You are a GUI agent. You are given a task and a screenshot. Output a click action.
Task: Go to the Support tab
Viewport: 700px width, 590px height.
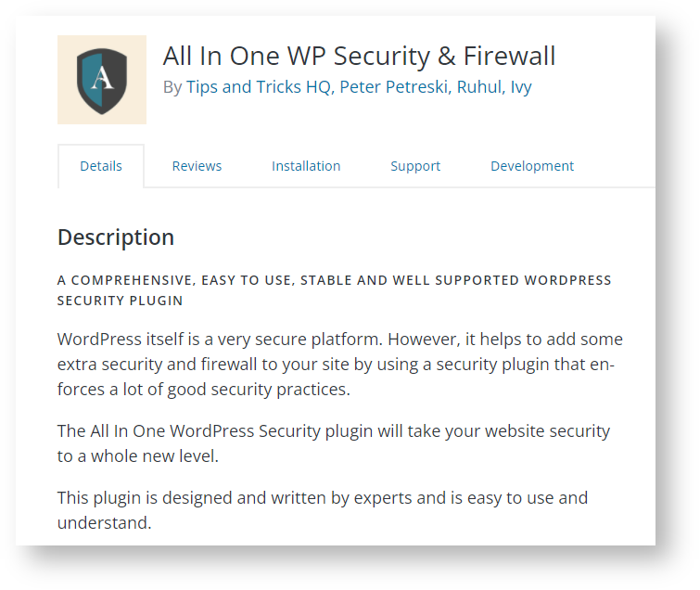(x=415, y=166)
